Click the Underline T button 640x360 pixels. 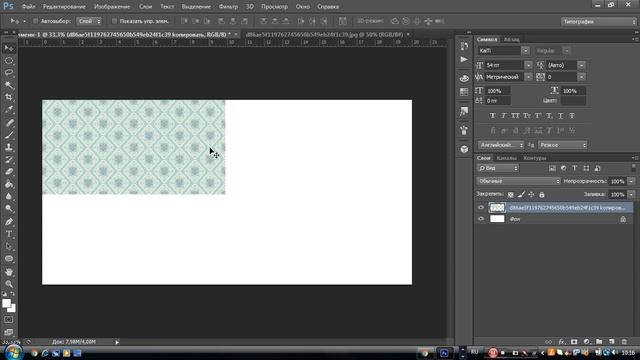pos(560,116)
